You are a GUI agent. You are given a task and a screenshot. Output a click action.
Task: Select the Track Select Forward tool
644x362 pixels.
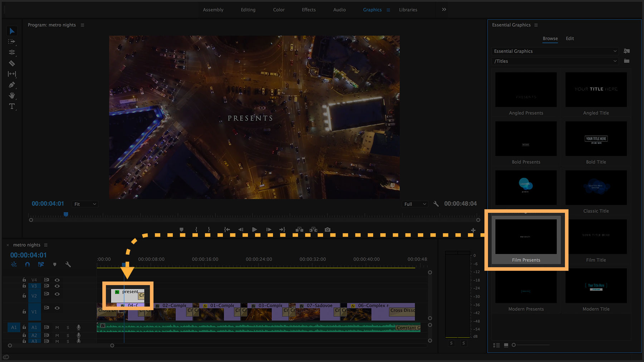click(x=12, y=42)
